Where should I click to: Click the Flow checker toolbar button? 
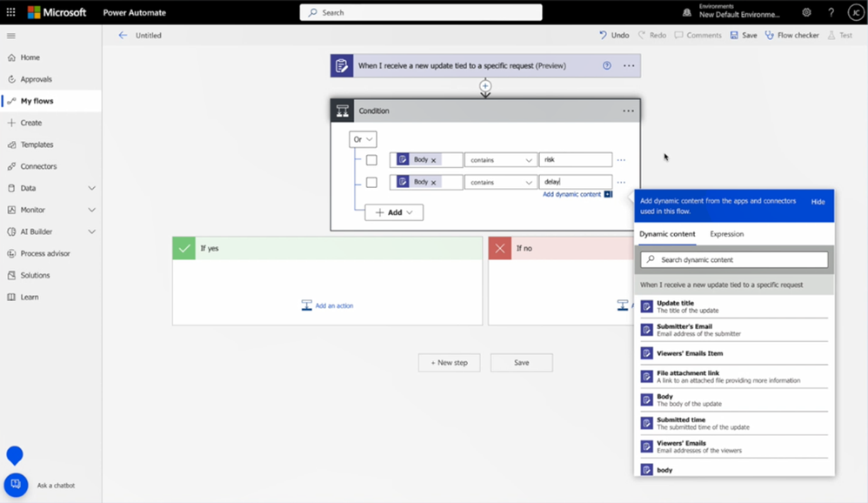(x=792, y=36)
